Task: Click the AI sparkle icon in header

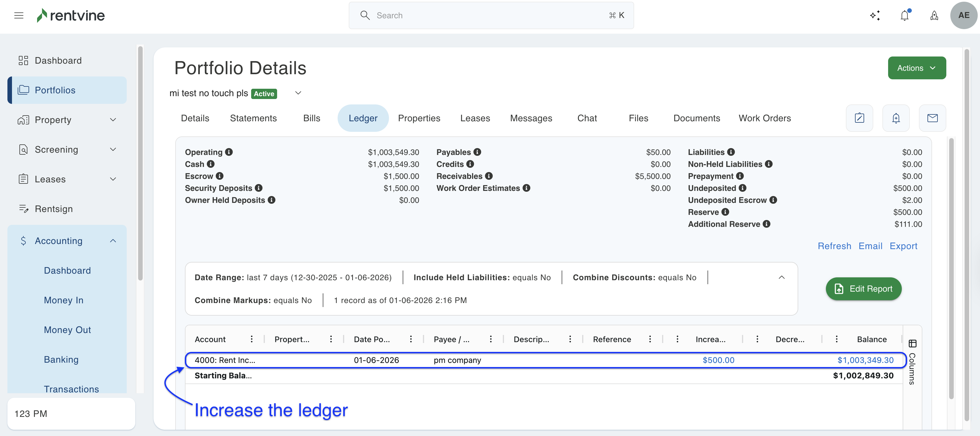Action: pyautogui.click(x=875, y=15)
